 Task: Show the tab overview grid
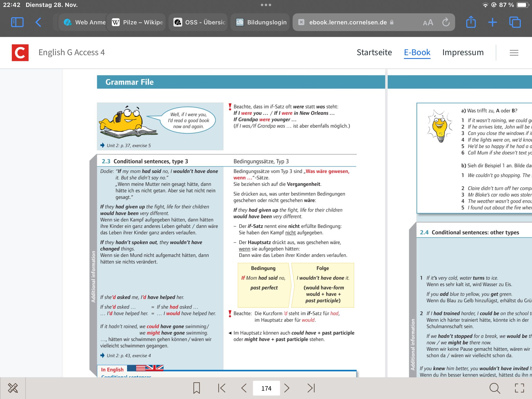(x=515, y=22)
